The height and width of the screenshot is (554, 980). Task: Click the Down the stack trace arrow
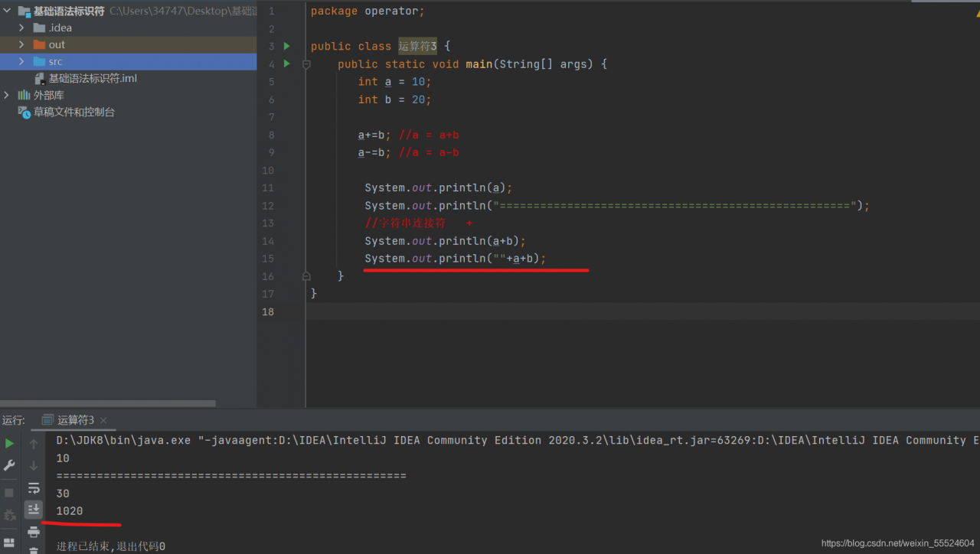pyautogui.click(x=34, y=465)
